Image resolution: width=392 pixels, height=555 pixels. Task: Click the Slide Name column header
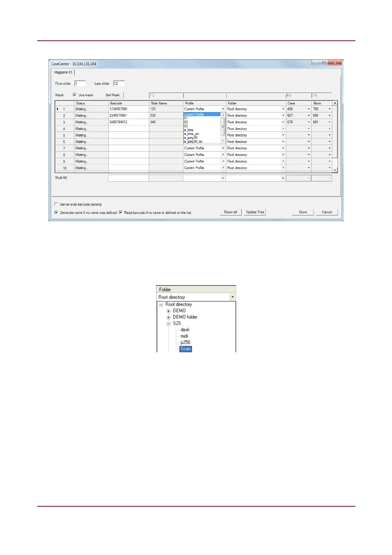point(166,103)
